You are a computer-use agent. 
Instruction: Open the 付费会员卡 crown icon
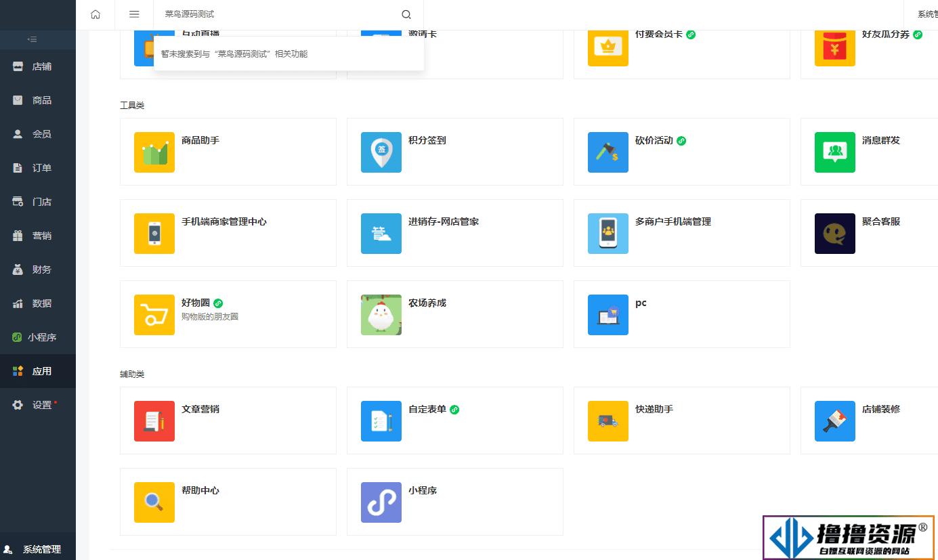[x=608, y=48]
